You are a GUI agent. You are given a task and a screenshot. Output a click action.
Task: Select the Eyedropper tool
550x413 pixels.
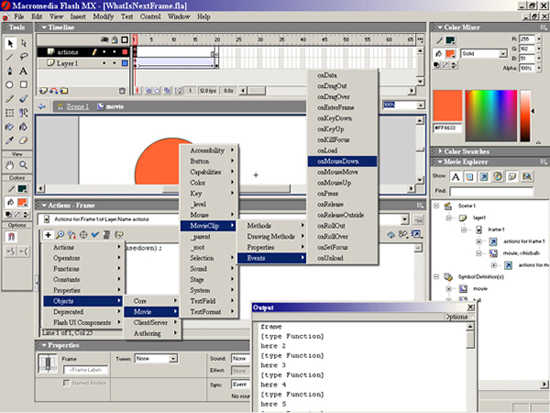10,140
